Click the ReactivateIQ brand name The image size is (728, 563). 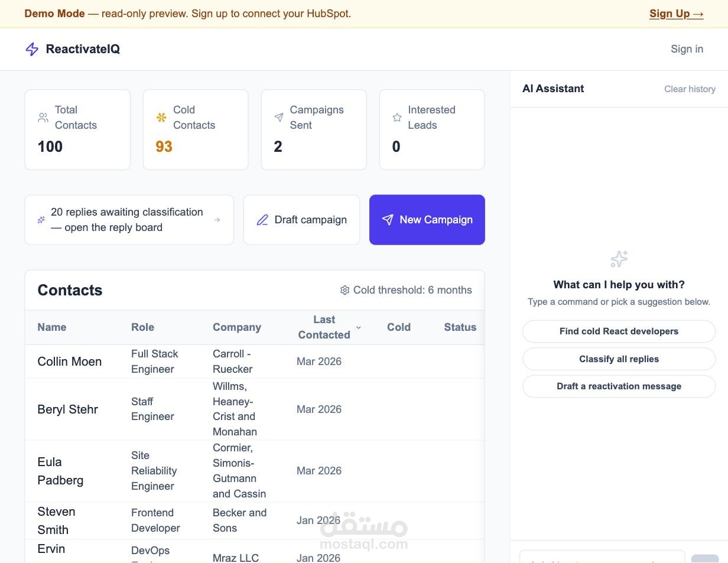coord(83,49)
